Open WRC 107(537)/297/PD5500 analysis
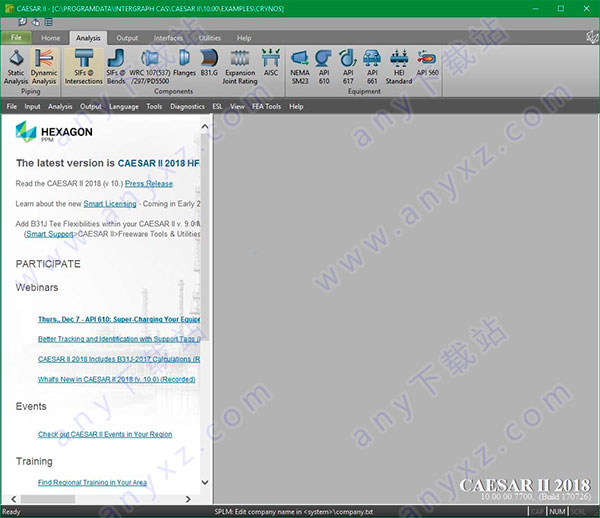The image size is (600, 518). pos(150,67)
